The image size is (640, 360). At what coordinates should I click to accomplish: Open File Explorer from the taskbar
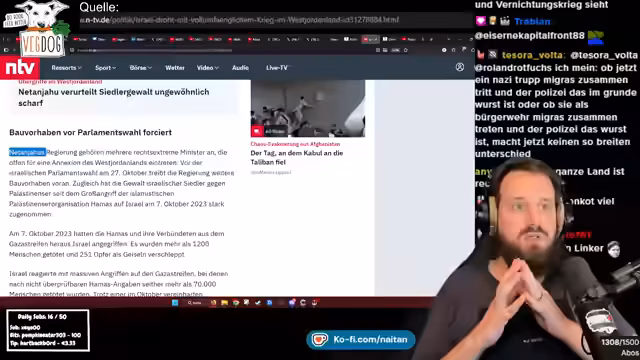(224, 303)
